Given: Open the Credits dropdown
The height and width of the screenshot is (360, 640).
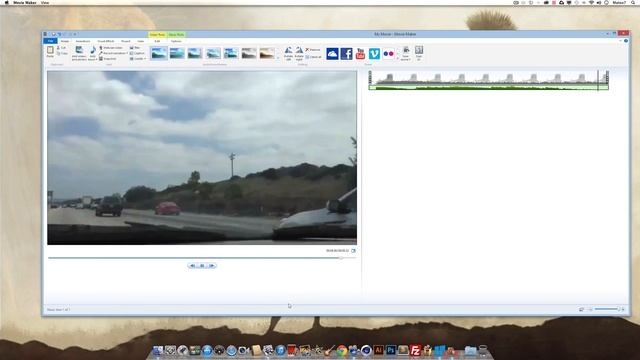Looking at the screenshot, I should [138, 58].
